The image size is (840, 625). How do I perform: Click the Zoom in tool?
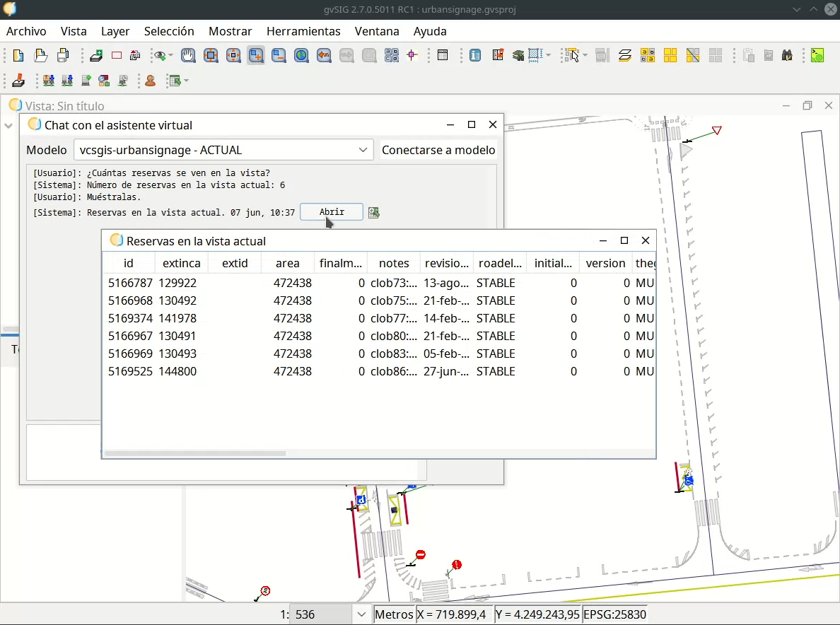coord(256,56)
